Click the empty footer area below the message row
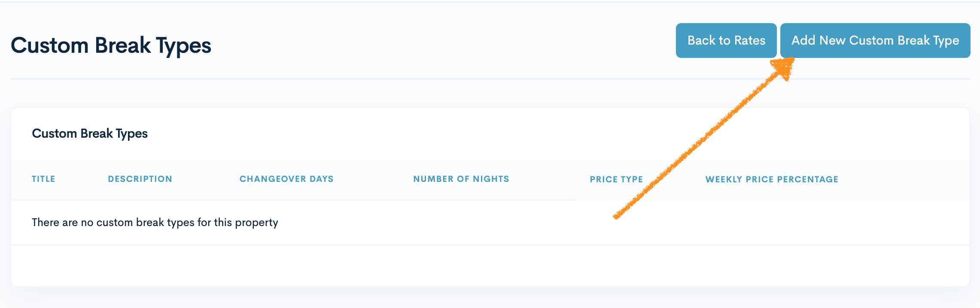Viewport: 980px width, 308px height. (490, 266)
